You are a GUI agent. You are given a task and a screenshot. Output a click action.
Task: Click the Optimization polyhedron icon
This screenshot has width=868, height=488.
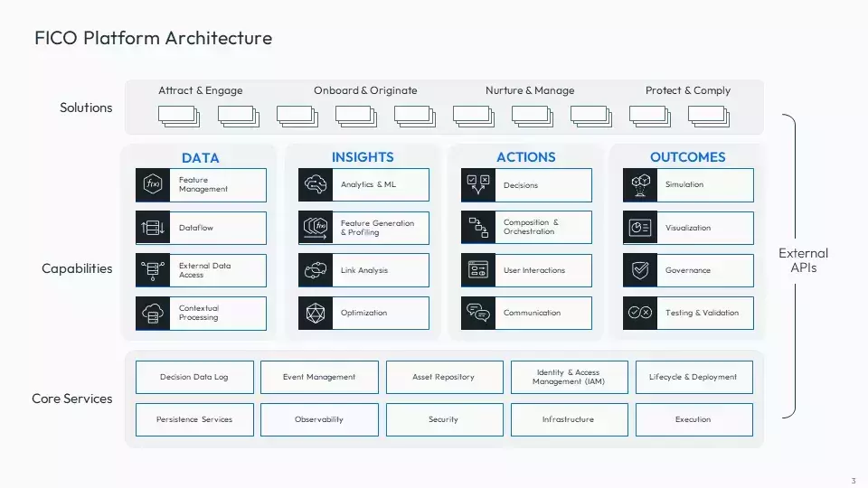pyautogui.click(x=315, y=313)
